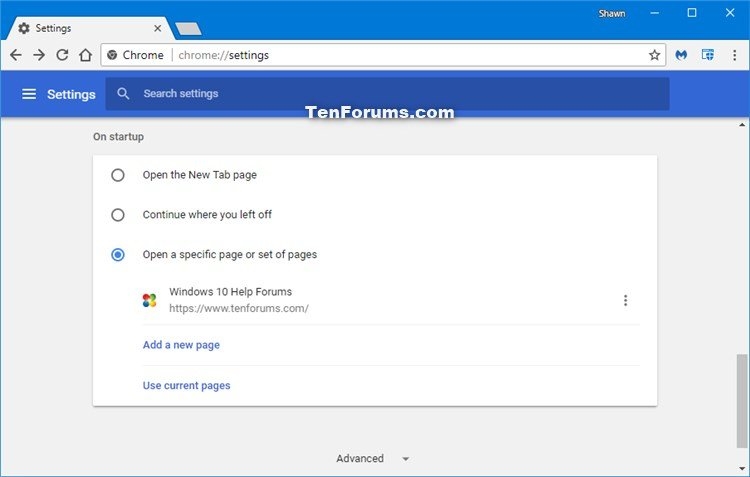The image size is (750, 477).
Task: Click Use current pages link
Action: click(186, 386)
